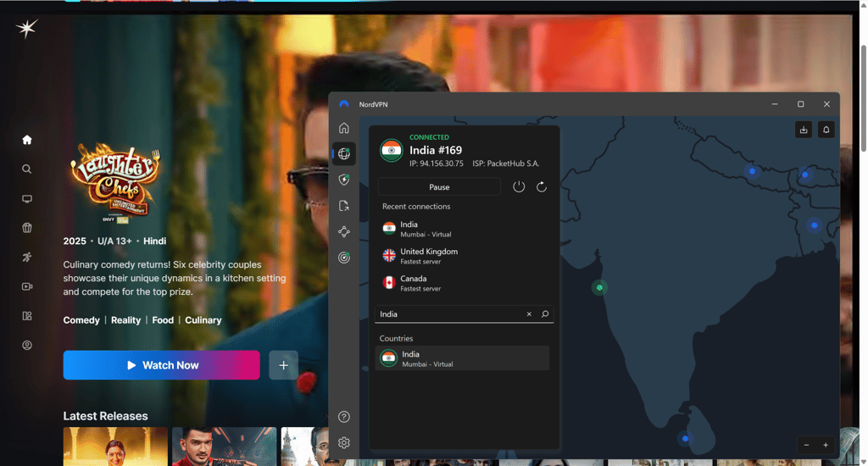This screenshot has width=868, height=466.
Task: Add Laughter Chefs to watchlist
Action: pyautogui.click(x=283, y=364)
